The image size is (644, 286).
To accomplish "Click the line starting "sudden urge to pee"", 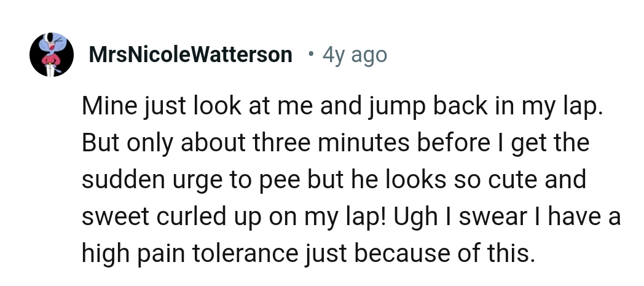I will 334,180.
